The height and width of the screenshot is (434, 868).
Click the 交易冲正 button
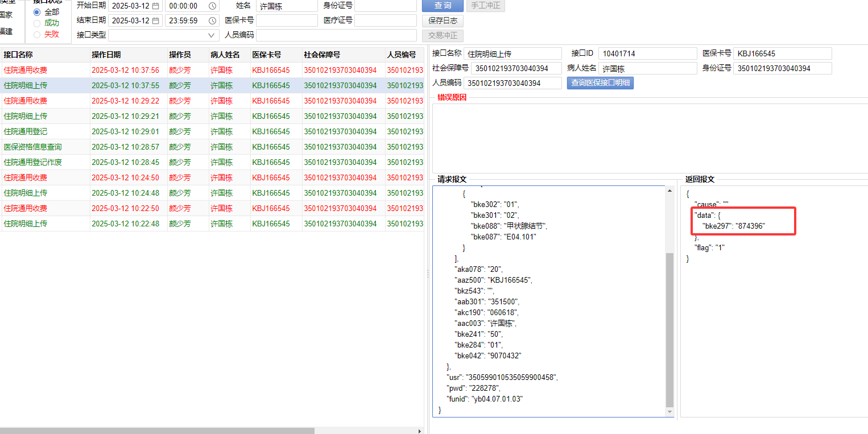coord(443,35)
